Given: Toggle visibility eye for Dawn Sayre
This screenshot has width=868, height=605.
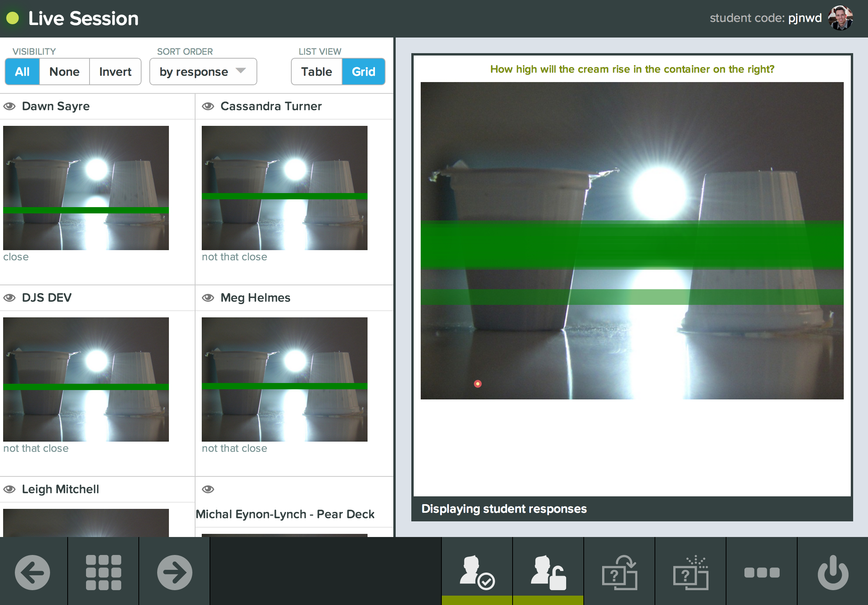Looking at the screenshot, I should 10,106.
